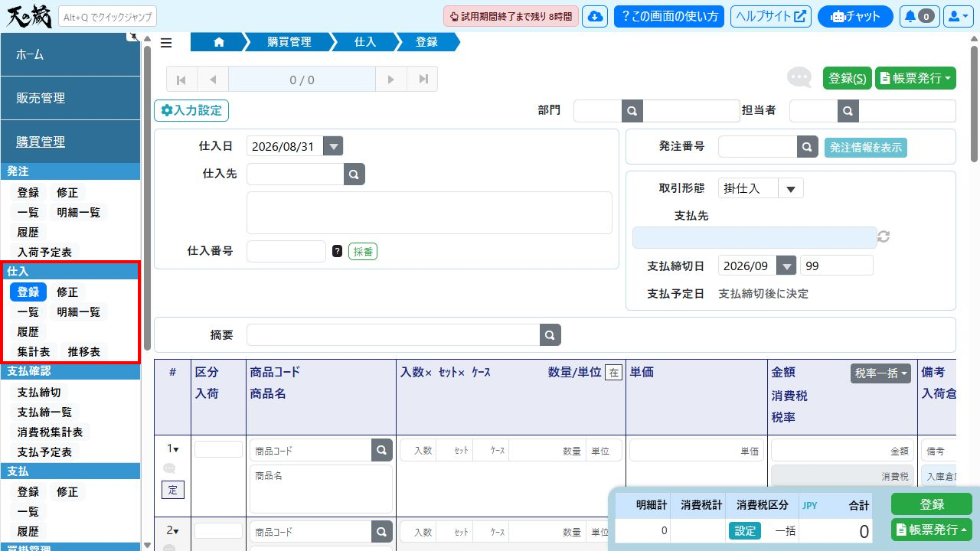
Task: Open the 支払締切日 month dropdown
Action: pyautogui.click(x=786, y=266)
